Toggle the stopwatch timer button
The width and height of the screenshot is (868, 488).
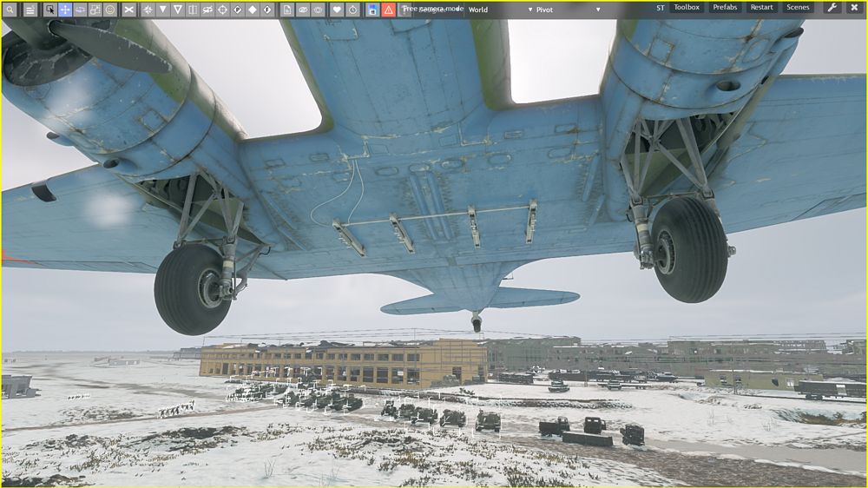click(352, 10)
